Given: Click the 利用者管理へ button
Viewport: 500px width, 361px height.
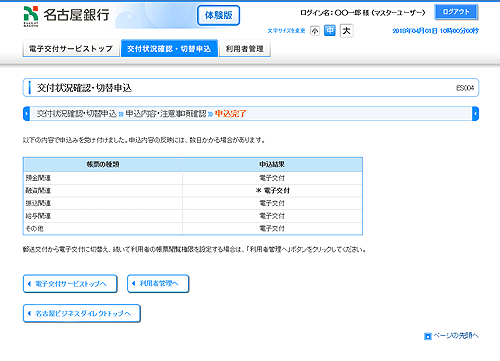Looking at the screenshot, I should coord(158,284).
